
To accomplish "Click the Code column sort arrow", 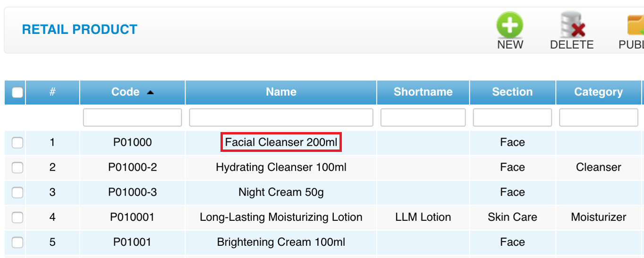I will point(150,92).
